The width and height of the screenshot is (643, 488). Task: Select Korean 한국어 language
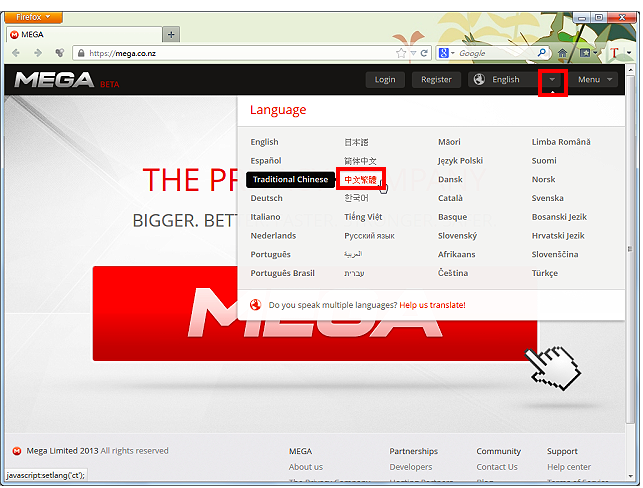pos(356,198)
